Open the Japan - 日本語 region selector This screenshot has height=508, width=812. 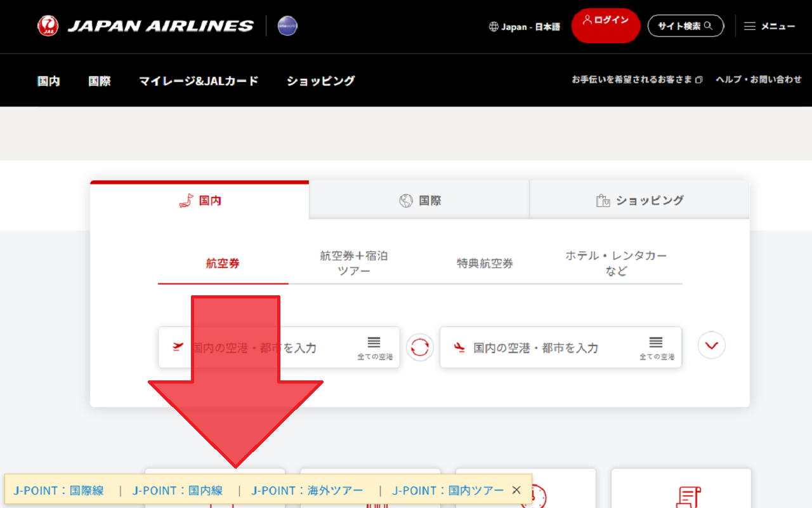tap(525, 27)
